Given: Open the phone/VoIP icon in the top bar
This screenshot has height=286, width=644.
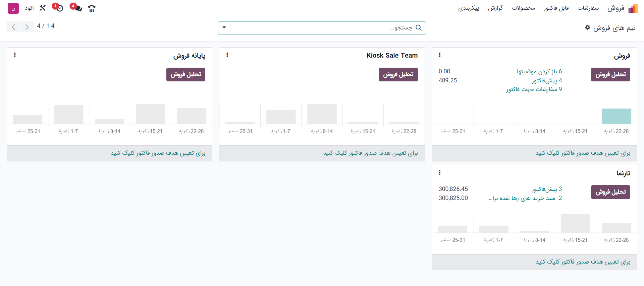Looking at the screenshot, I should pos(92,8).
